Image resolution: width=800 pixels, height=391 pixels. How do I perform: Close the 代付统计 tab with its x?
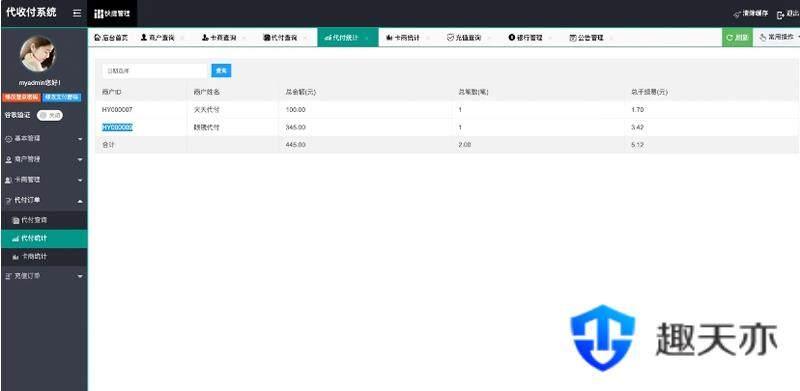367,38
